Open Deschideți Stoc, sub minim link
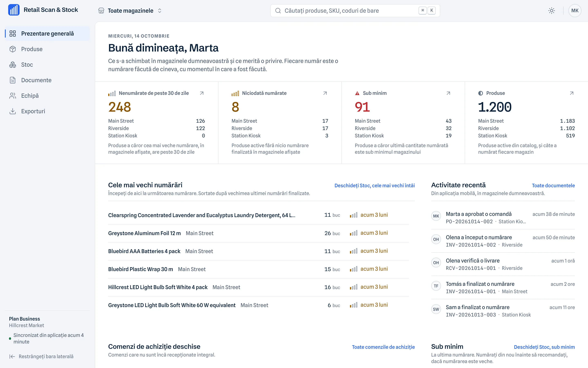 coord(544,347)
